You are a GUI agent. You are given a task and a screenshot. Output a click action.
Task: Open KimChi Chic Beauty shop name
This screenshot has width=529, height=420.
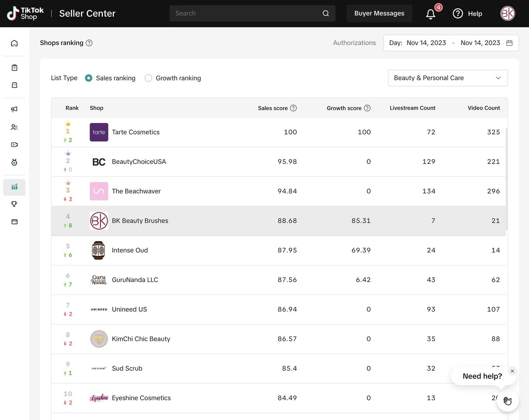(141, 339)
